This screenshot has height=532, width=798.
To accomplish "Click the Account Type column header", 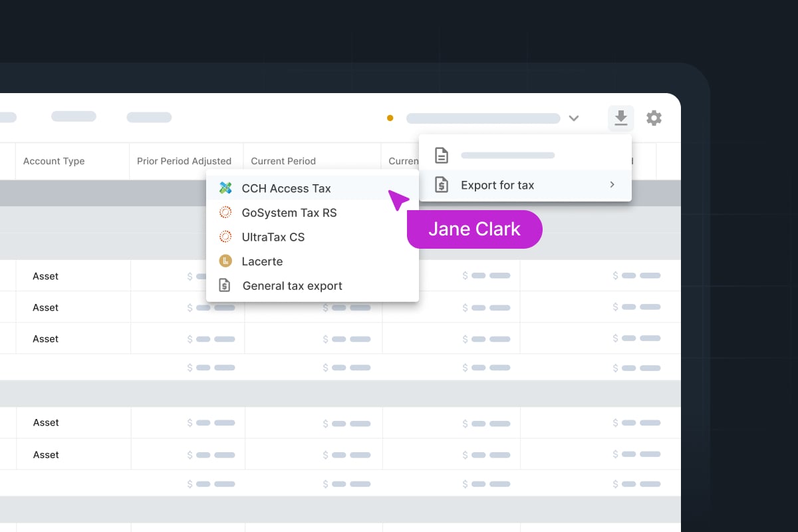I will coord(54,161).
